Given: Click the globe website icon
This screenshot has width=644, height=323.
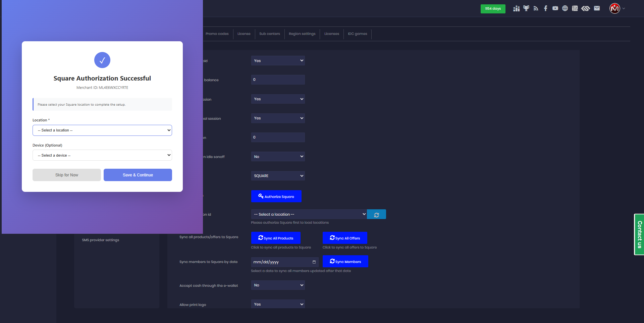Looking at the screenshot, I should [x=565, y=8].
